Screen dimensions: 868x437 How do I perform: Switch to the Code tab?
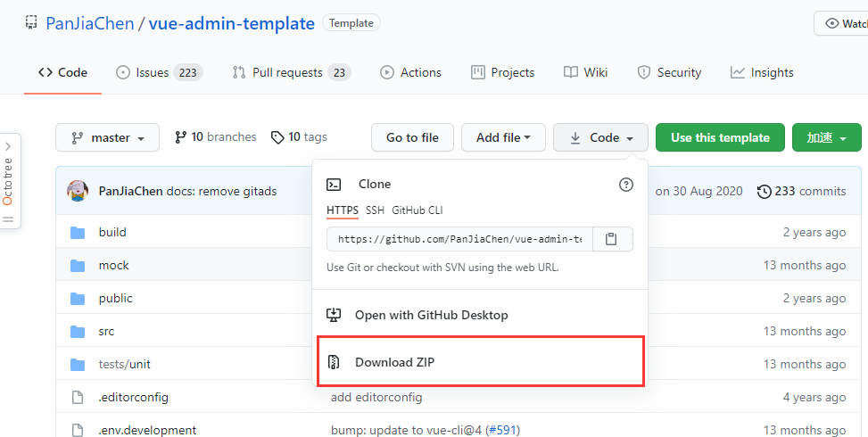pyautogui.click(x=62, y=72)
